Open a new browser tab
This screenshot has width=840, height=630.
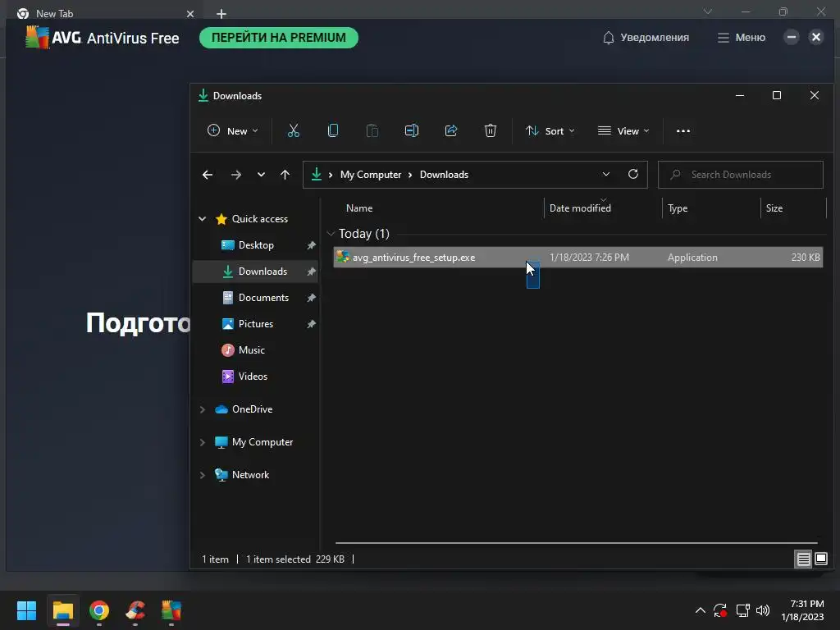[x=221, y=14]
